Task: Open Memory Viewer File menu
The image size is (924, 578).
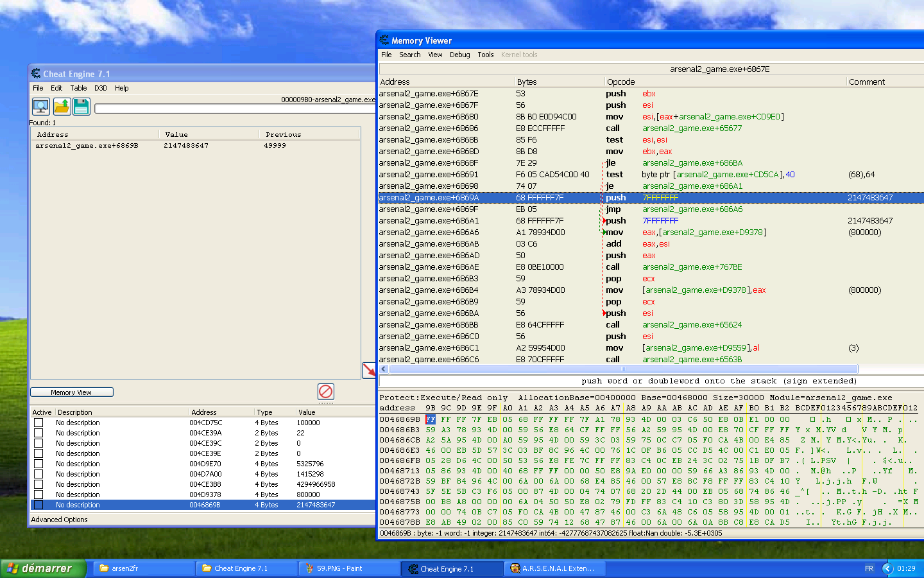Action: [x=386, y=55]
